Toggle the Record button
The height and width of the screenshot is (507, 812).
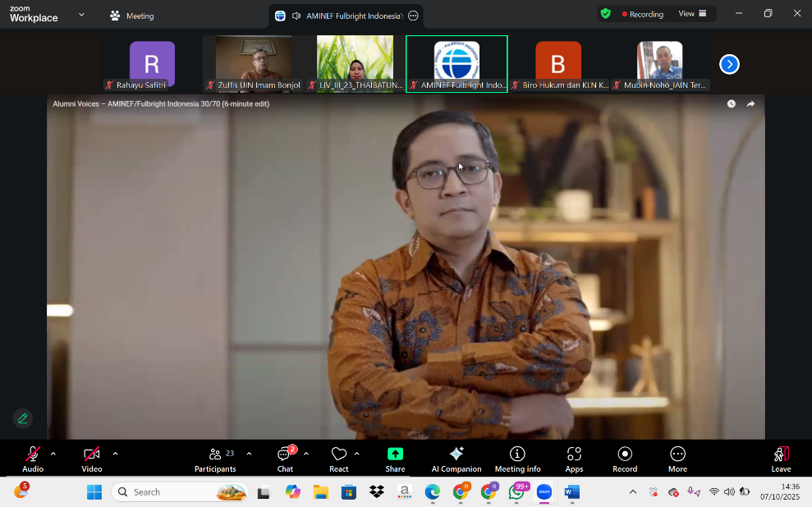[x=625, y=459]
